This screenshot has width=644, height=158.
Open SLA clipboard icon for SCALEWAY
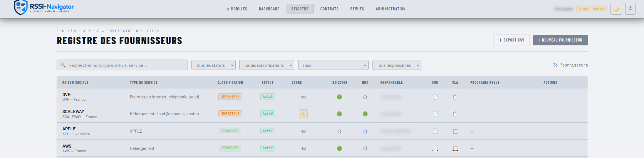(455, 114)
